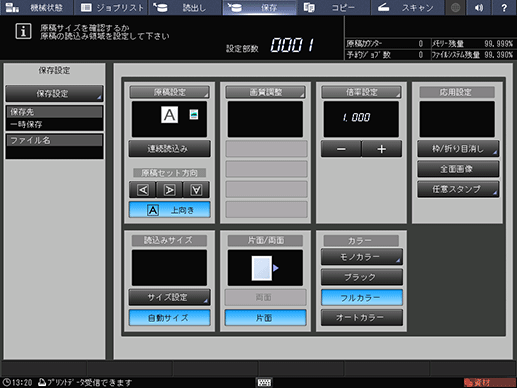Select 上向き upward orientation

point(170,210)
